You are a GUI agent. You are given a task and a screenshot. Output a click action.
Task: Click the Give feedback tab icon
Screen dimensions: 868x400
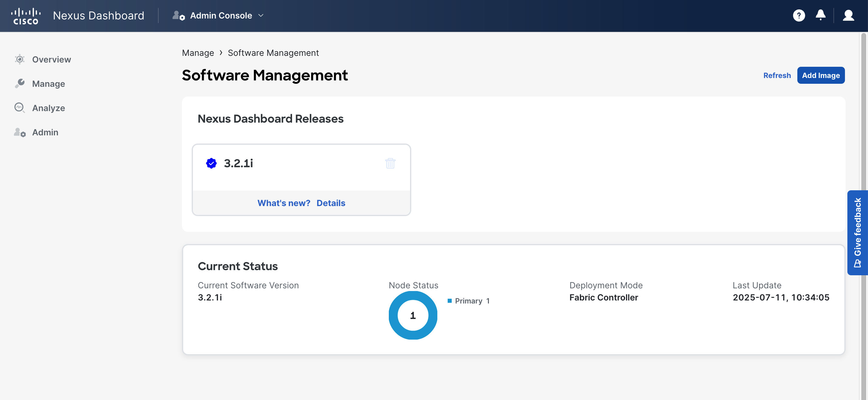(857, 263)
